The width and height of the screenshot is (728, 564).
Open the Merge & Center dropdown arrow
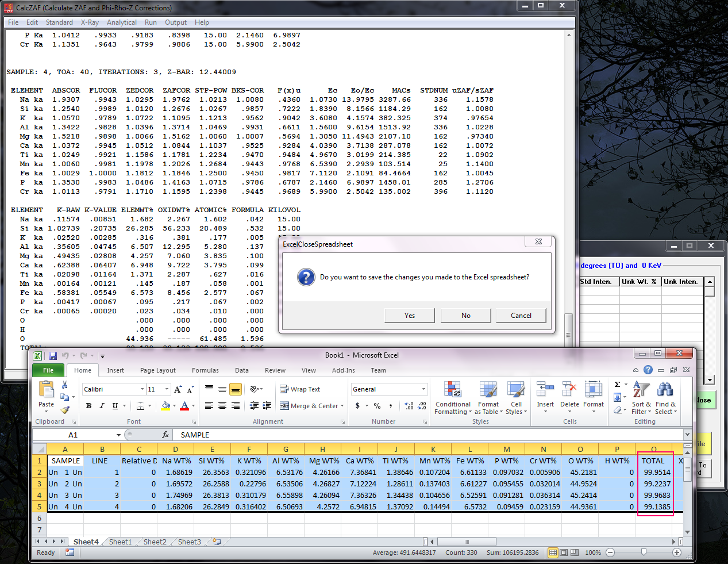tap(342, 406)
